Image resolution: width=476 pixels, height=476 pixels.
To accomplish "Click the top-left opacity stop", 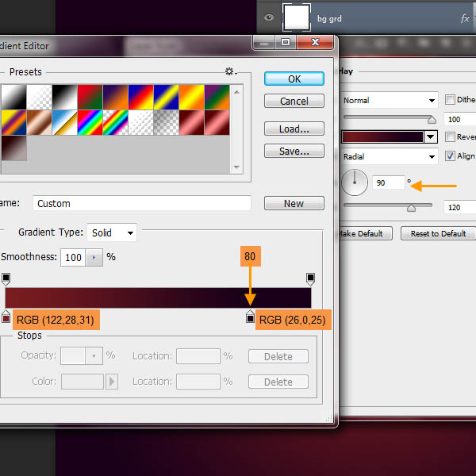I will coord(6,278).
